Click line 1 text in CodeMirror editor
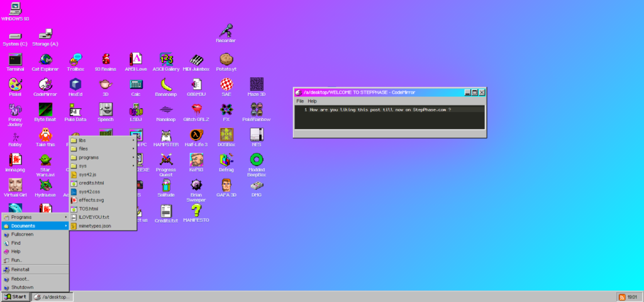This screenshot has width=644, height=302. click(x=380, y=109)
